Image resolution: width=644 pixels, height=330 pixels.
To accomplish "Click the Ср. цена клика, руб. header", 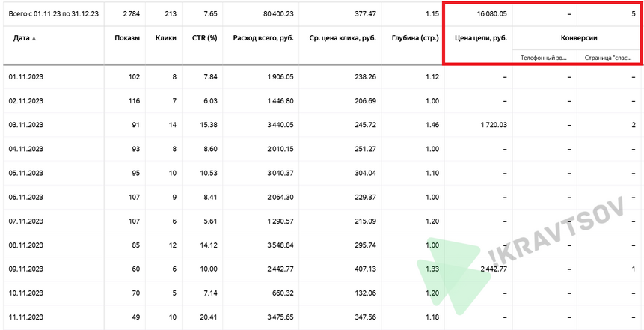I will pos(343,38).
